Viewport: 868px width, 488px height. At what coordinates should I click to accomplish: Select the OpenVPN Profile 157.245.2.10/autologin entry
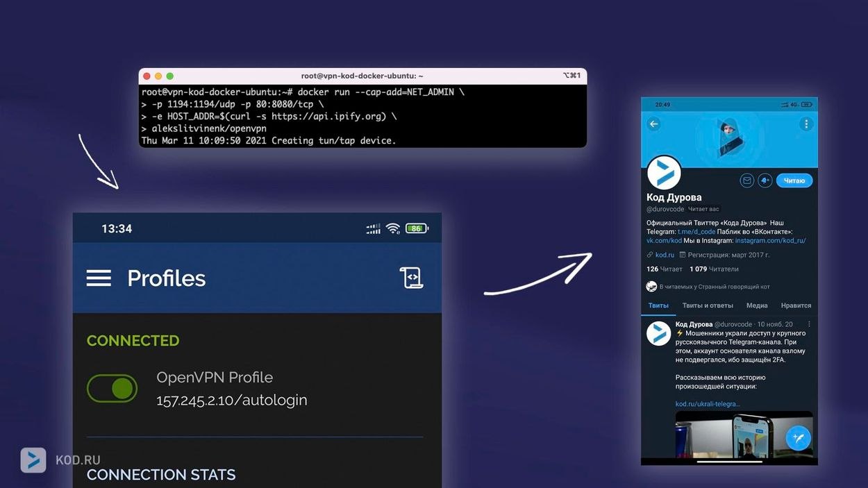[x=232, y=389]
